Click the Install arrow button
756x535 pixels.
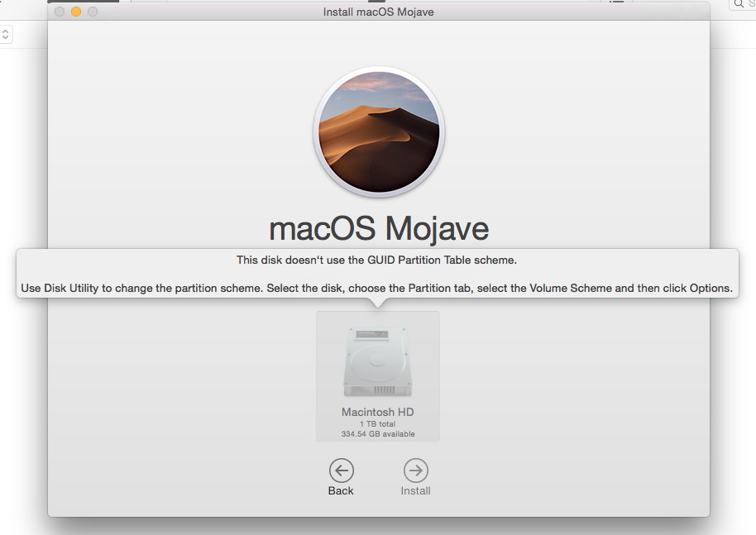[415, 471]
